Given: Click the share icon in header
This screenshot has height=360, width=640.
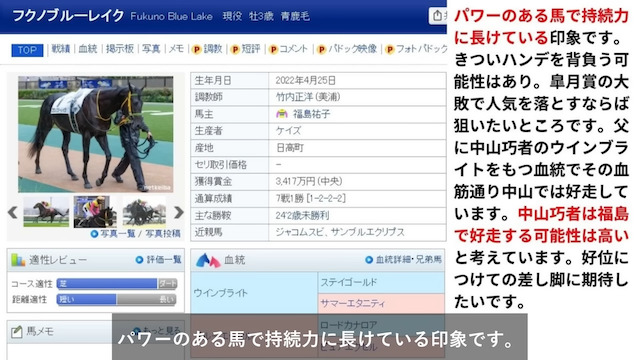Looking at the screenshot, I should tap(437, 16).
